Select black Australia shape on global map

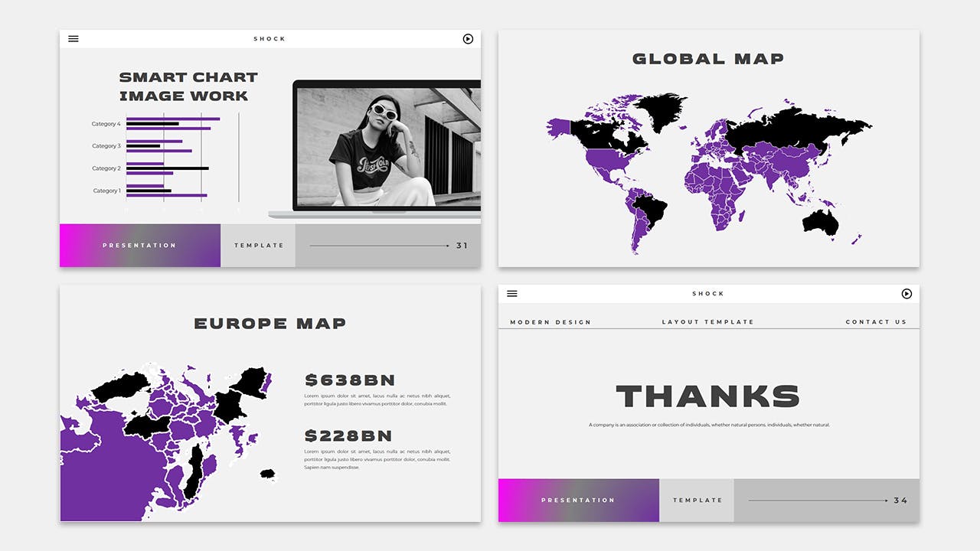[821, 222]
